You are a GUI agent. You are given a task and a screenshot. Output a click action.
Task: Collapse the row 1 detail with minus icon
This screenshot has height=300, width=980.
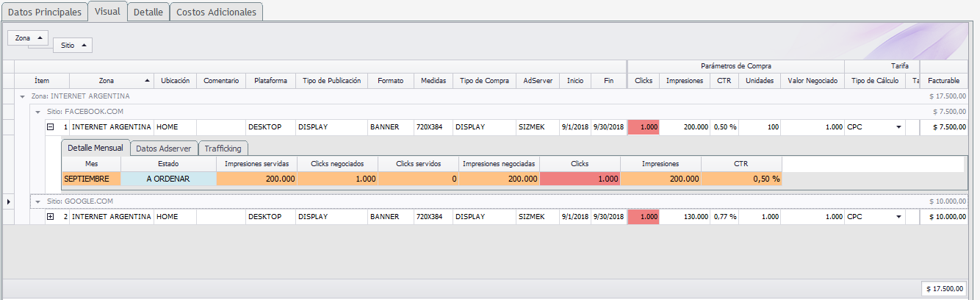pyautogui.click(x=51, y=127)
